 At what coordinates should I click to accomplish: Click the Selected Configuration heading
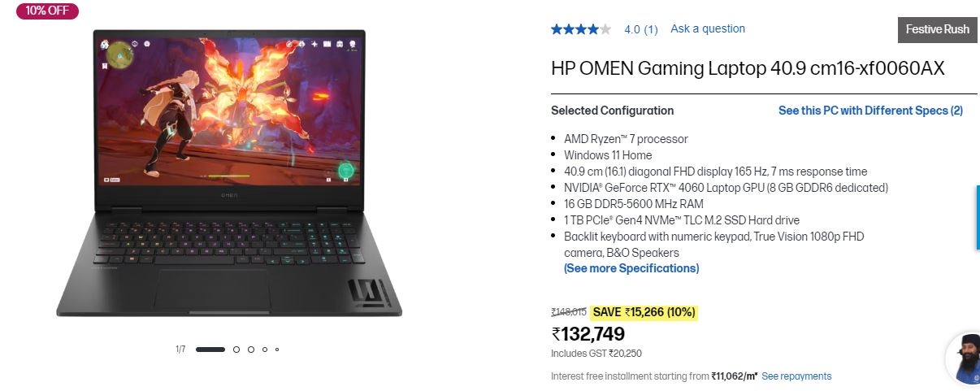612,111
